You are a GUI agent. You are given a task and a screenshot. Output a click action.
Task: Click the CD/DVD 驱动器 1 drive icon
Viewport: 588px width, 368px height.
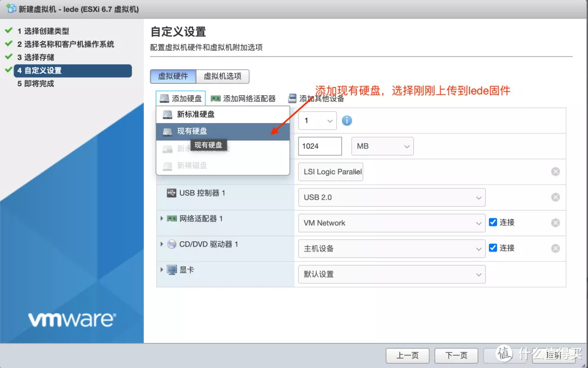(171, 244)
